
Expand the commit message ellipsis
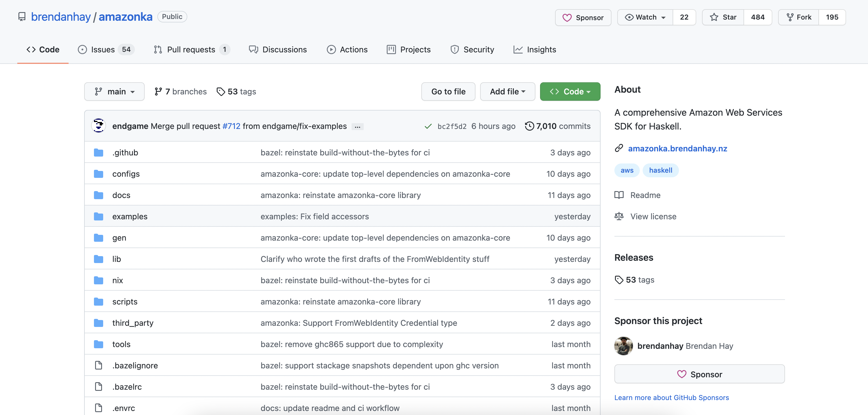pyautogui.click(x=357, y=127)
